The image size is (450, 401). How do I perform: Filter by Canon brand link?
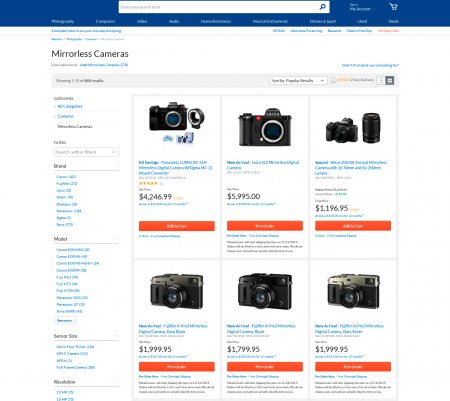point(66,177)
